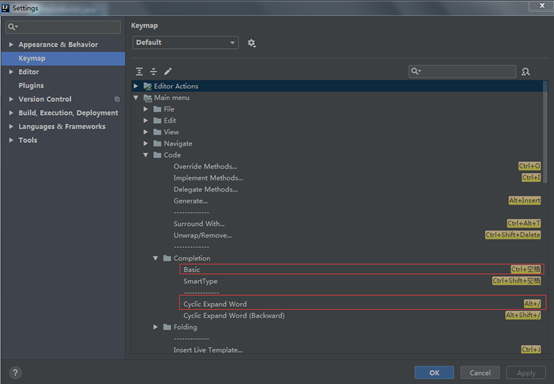Select the Insert Live Template... action
The image size is (554, 384).
208,350
